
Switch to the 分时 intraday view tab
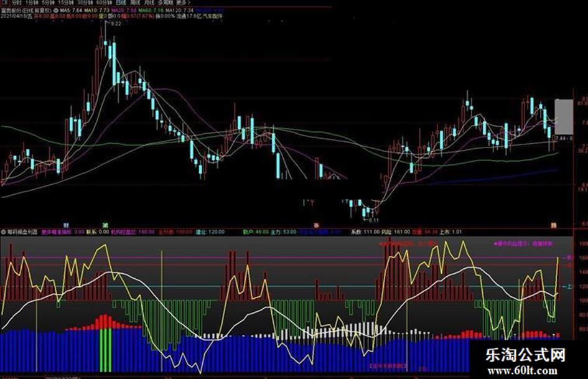[17, 2]
